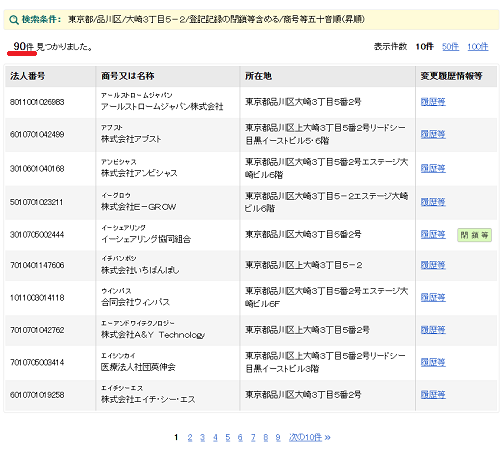The height and width of the screenshot is (449, 500).
Task: Click the search condition text 東京都/品川区/大崎3丁目5-2
Action: 128,19
